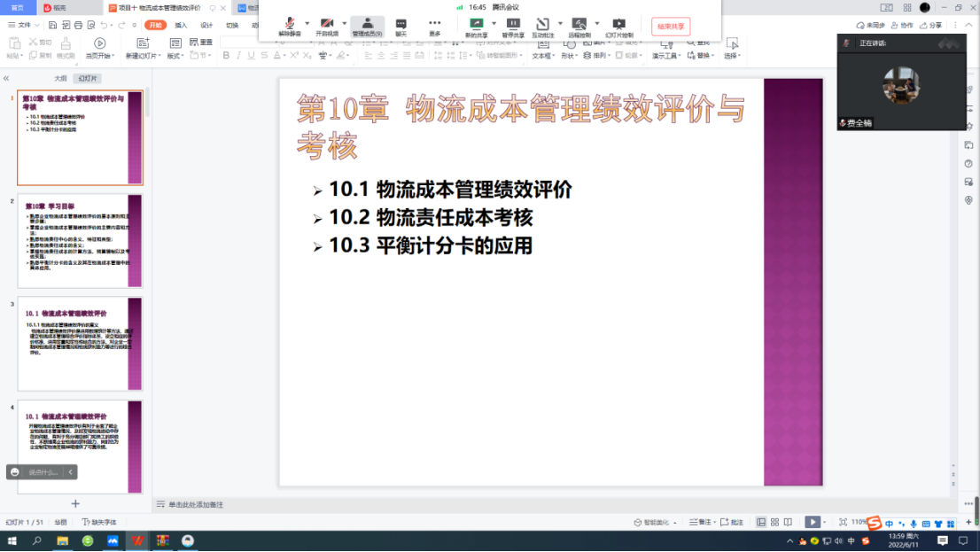Switch to the Insert ribbon tab
Image resolution: width=980 pixels, height=552 pixels.
click(x=181, y=25)
